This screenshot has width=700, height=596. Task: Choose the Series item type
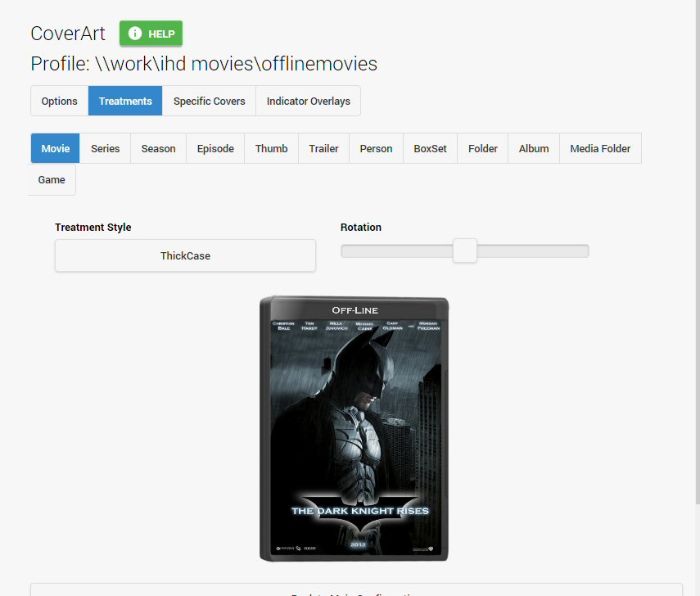[x=105, y=148]
